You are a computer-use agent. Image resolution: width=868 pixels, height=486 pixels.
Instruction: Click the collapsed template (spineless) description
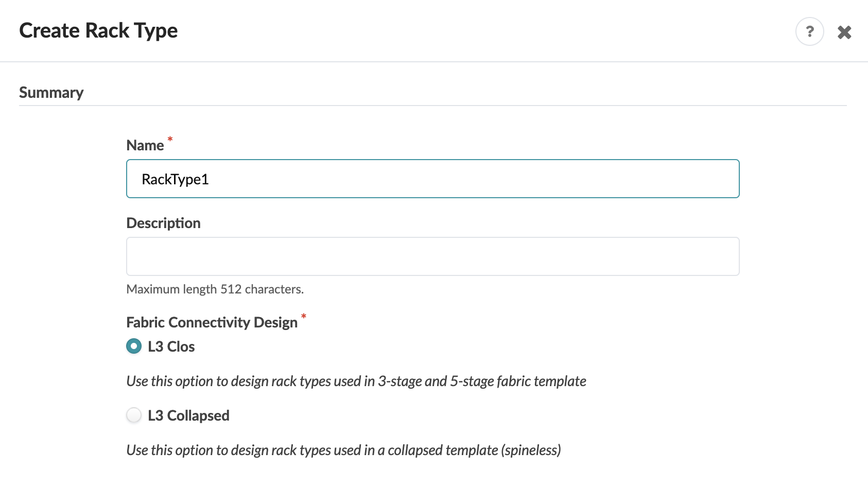[x=343, y=450]
